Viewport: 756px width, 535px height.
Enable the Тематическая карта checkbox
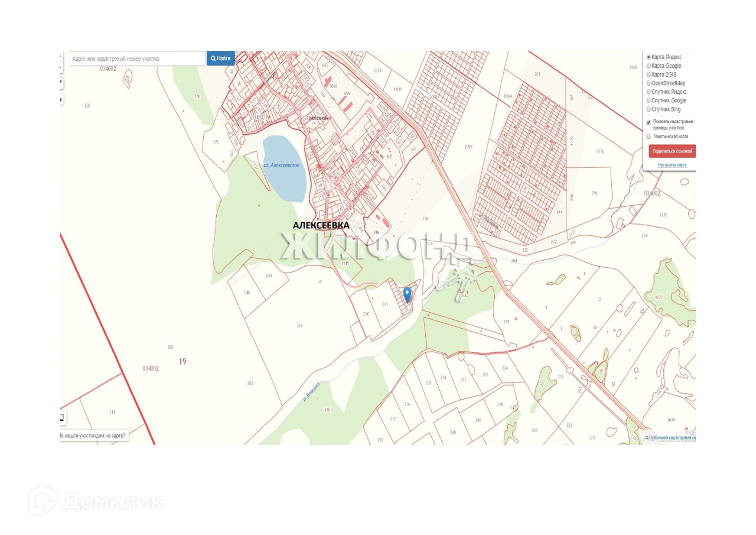tap(649, 137)
